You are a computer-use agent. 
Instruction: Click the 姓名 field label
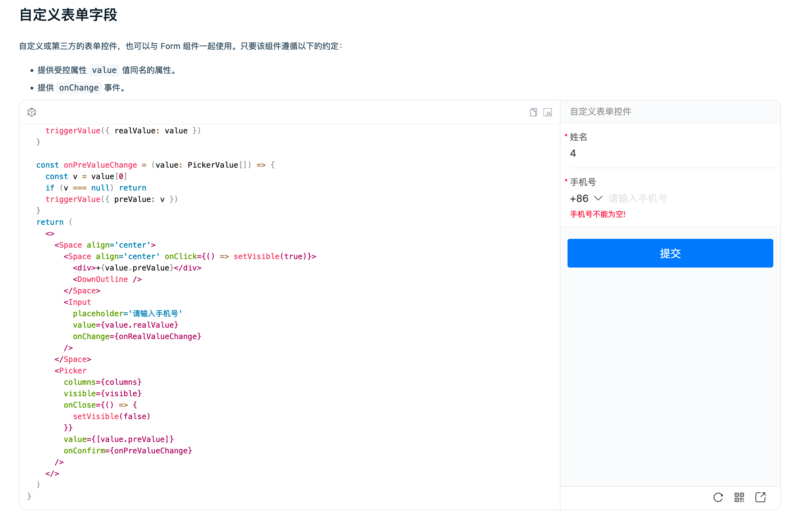(578, 137)
